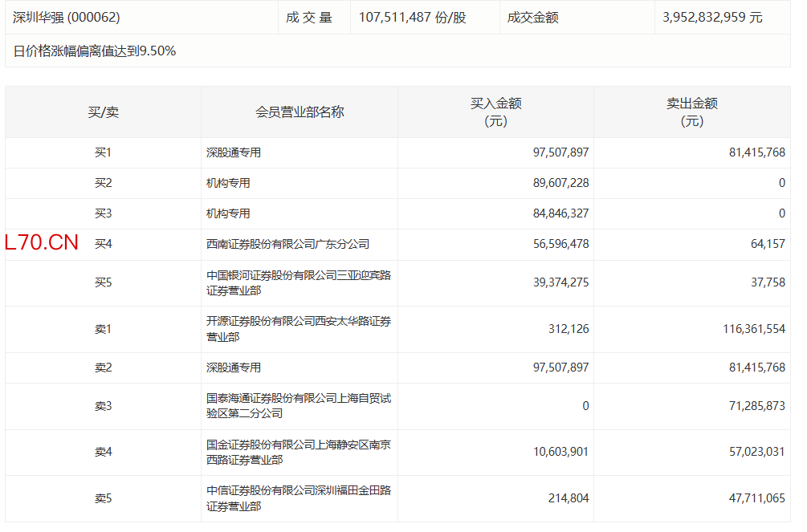This screenshot has height=532, width=807.
Task: Open 机构专用 in the 买3 row
Action: [x=228, y=213]
